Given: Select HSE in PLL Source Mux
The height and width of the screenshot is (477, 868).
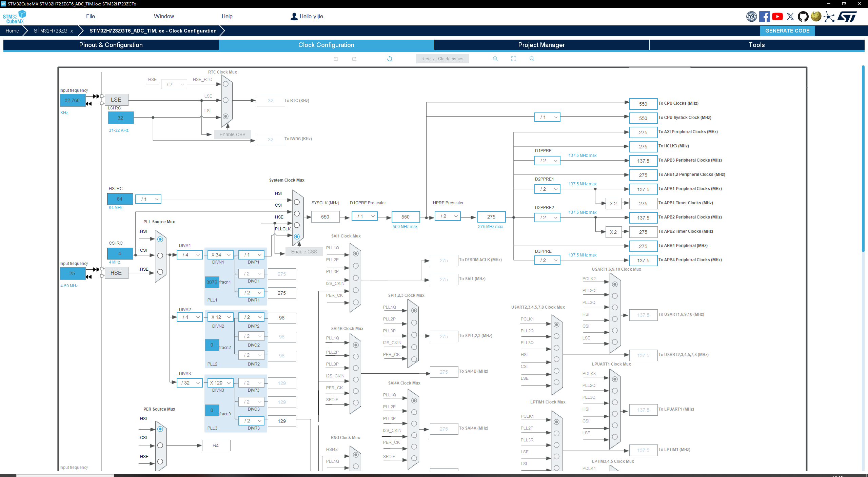Looking at the screenshot, I should [160, 272].
